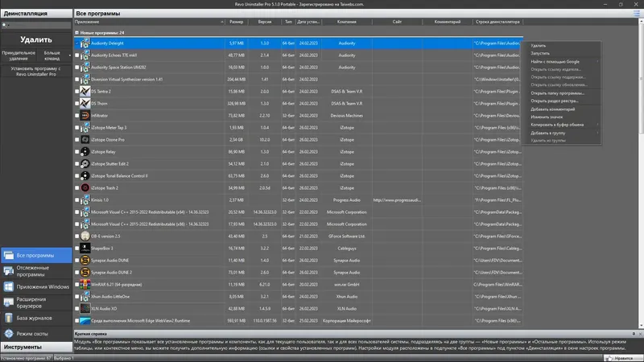Sort by Размер column header

coord(236,22)
